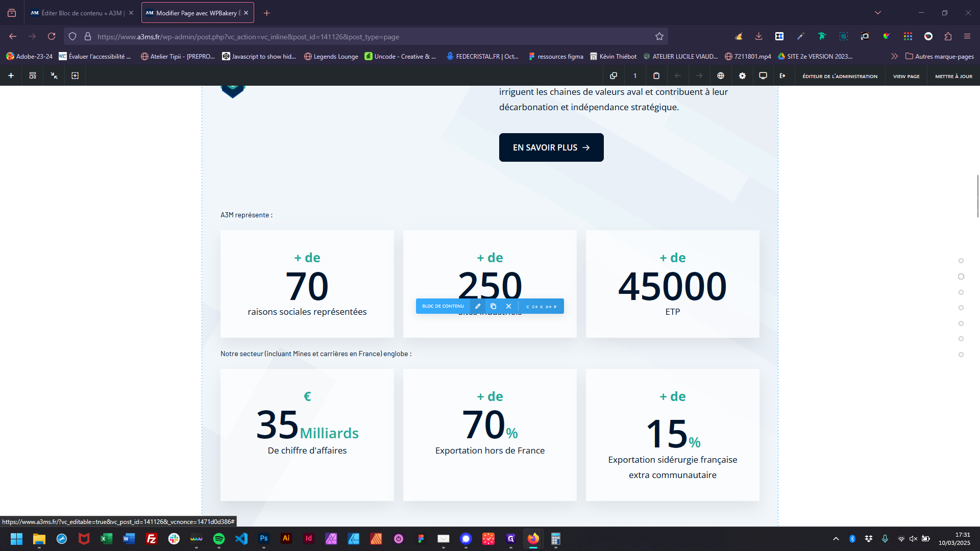Open the Adobe-23-24 bookmark
The width and height of the screenshot is (980, 551).
29,56
